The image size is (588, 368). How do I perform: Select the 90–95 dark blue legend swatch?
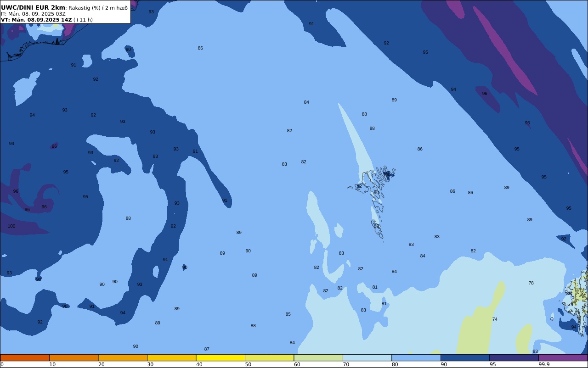pyautogui.click(x=465, y=357)
